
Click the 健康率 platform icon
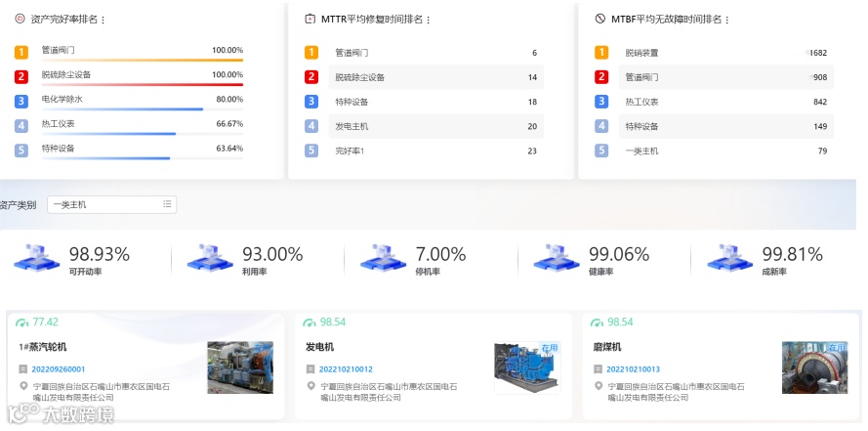pyautogui.click(x=557, y=258)
